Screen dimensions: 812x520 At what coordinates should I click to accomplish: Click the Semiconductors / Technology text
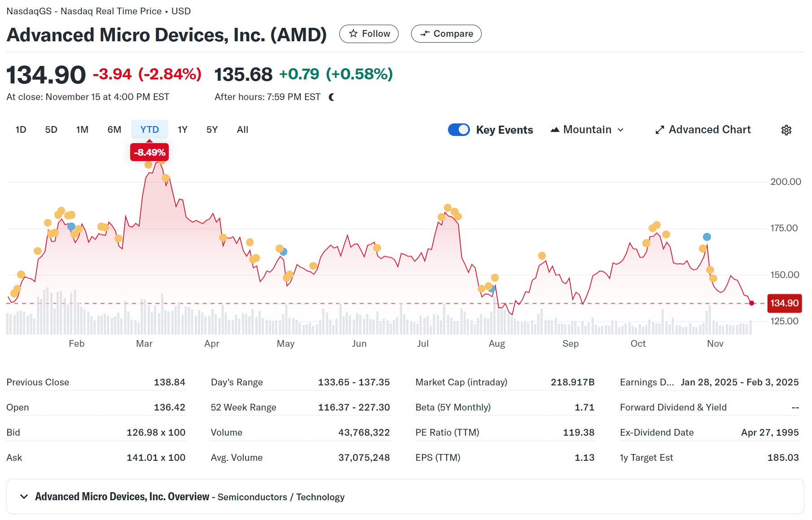pyautogui.click(x=281, y=497)
